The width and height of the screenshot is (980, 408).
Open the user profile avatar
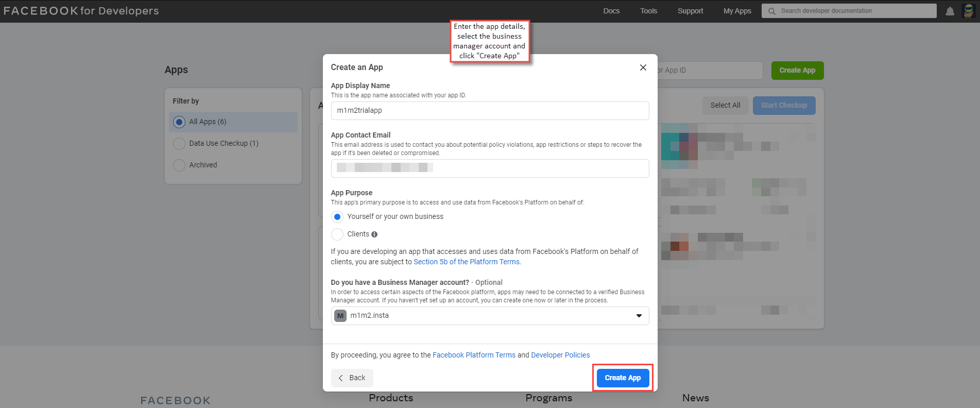point(969,11)
